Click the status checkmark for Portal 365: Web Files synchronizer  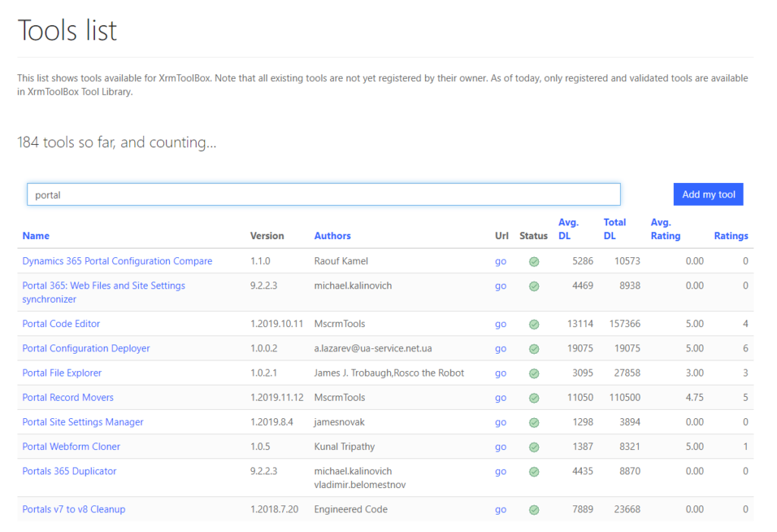(x=533, y=286)
